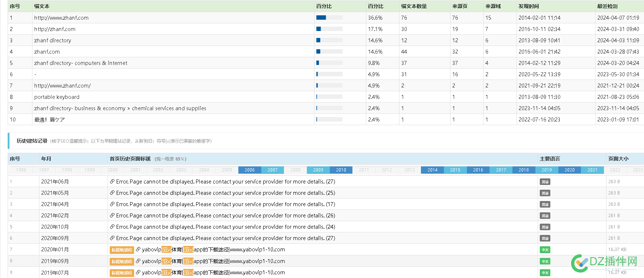Click the 英语 language badge for 2021年02月
644x278 pixels.
[545, 216]
